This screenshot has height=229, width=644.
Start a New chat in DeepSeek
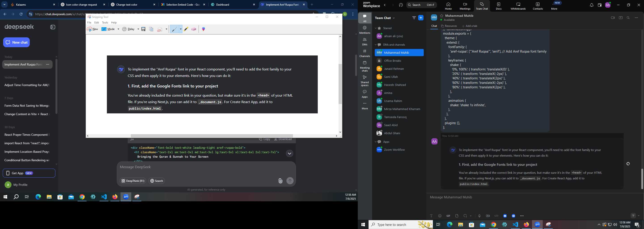click(x=17, y=42)
